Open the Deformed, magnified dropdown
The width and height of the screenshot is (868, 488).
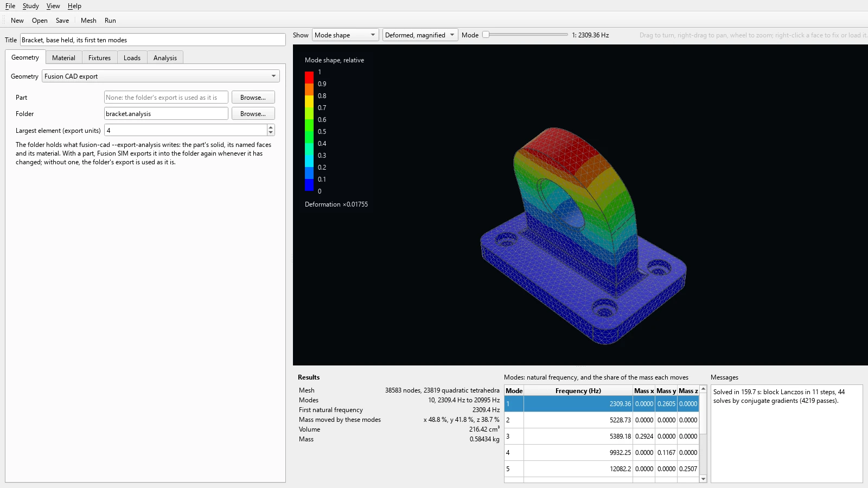pos(420,35)
